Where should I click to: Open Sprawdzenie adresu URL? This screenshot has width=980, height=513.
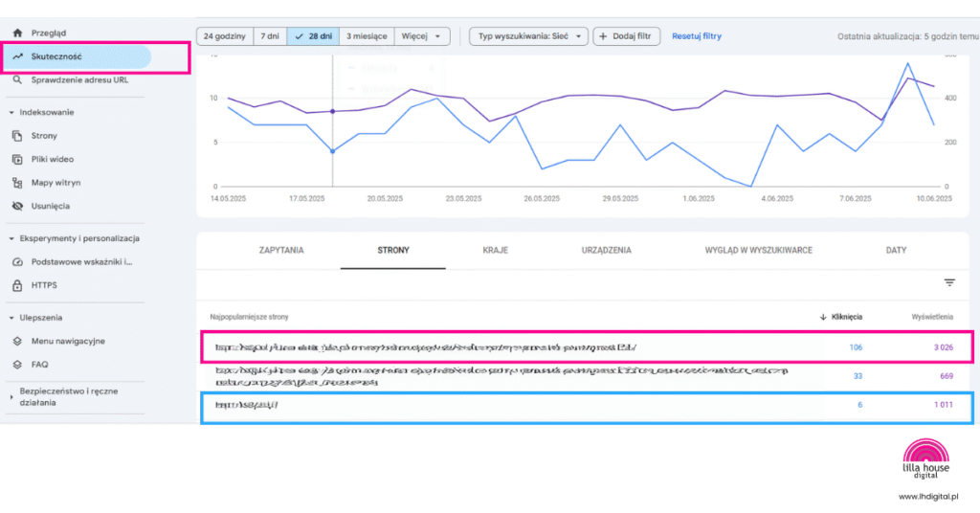80,80
